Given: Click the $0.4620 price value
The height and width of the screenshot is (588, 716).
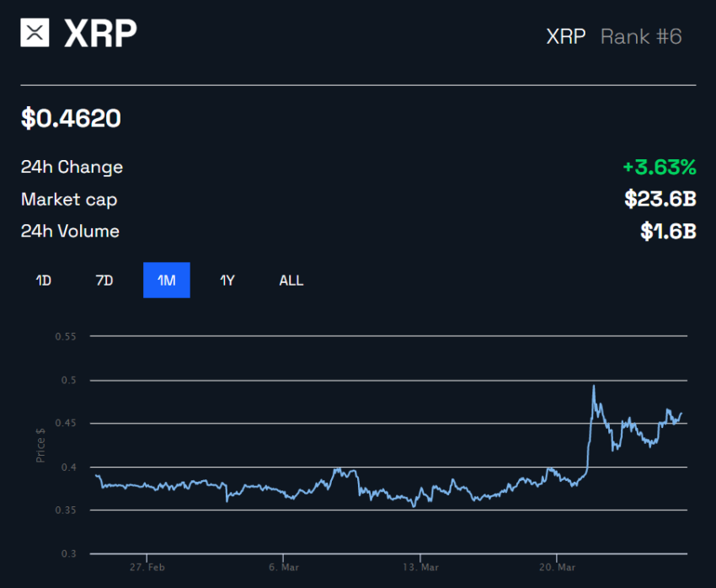Looking at the screenshot, I should click(x=71, y=118).
